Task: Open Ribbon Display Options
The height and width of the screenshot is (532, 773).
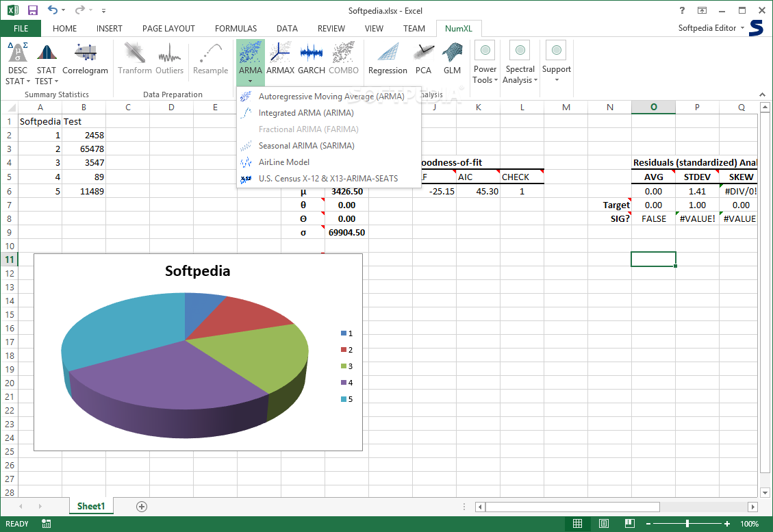Action: [x=702, y=10]
